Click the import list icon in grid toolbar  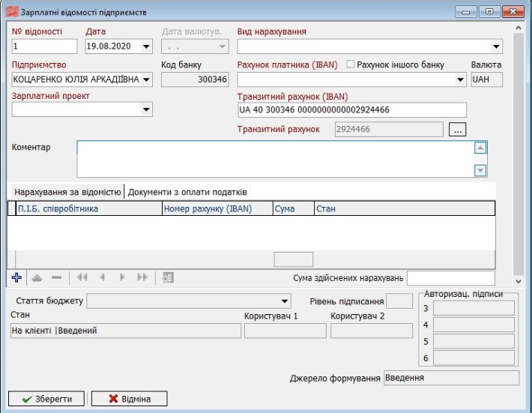pyautogui.click(x=168, y=277)
